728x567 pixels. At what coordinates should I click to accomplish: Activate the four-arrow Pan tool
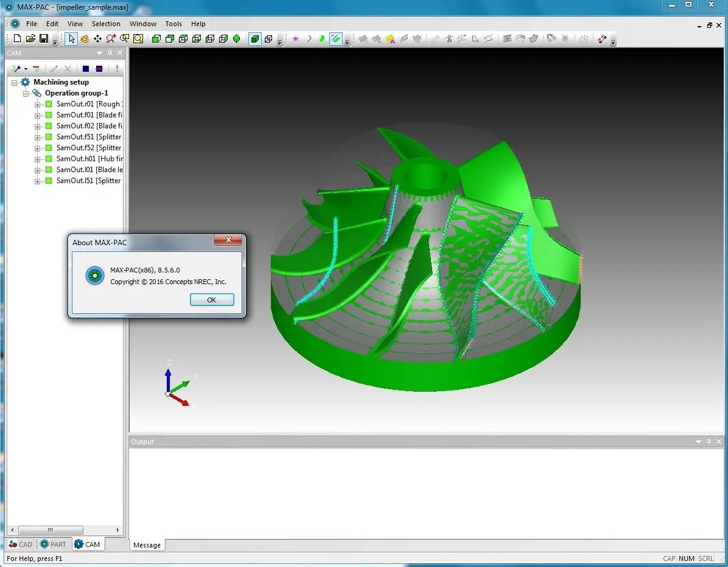click(97, 38)
